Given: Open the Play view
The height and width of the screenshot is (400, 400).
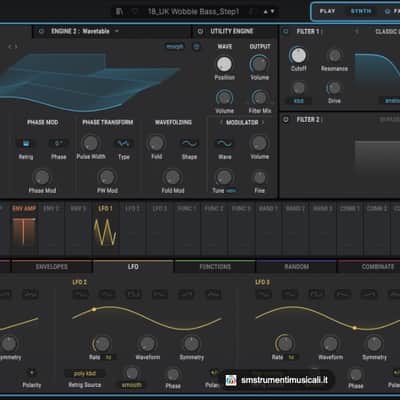Looking at the screenshot, I should (327, 11).
